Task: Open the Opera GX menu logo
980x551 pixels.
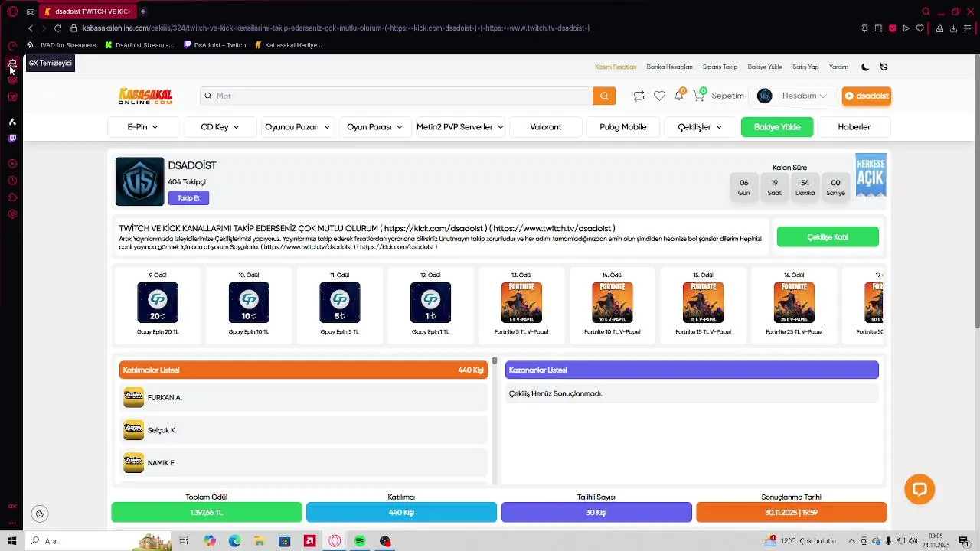Action: coord(12,11)
